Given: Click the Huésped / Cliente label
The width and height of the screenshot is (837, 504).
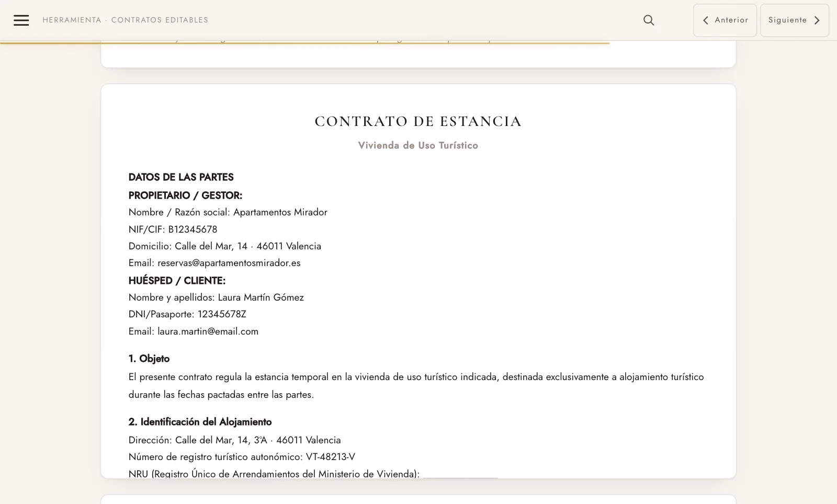Looking at the screenshot, I should (x=177, y=281).
